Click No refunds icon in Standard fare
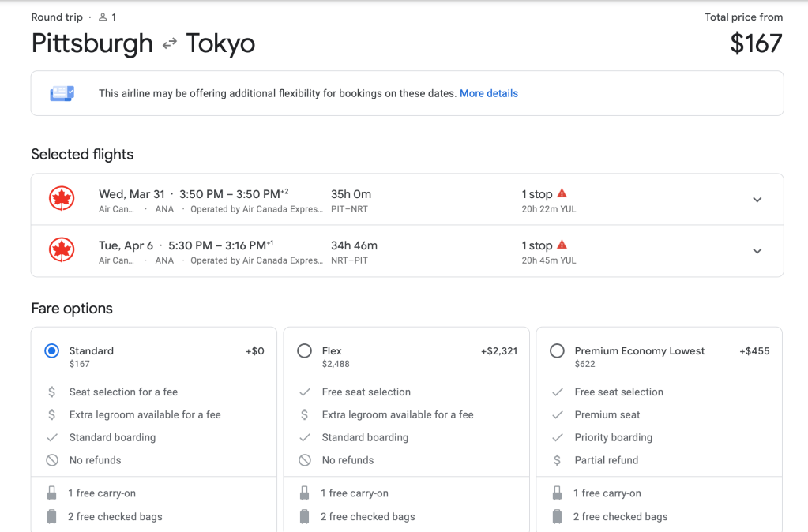This screenshot has height=532, width=808. coord(52,460)
